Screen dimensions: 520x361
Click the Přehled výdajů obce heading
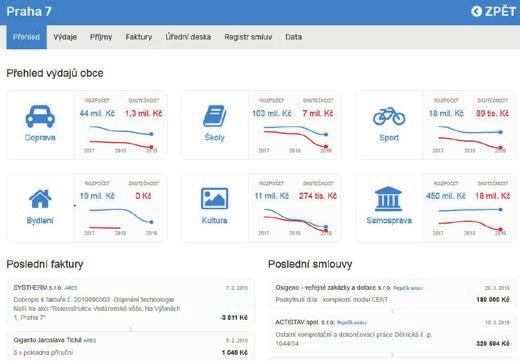(x=55, y=73)
